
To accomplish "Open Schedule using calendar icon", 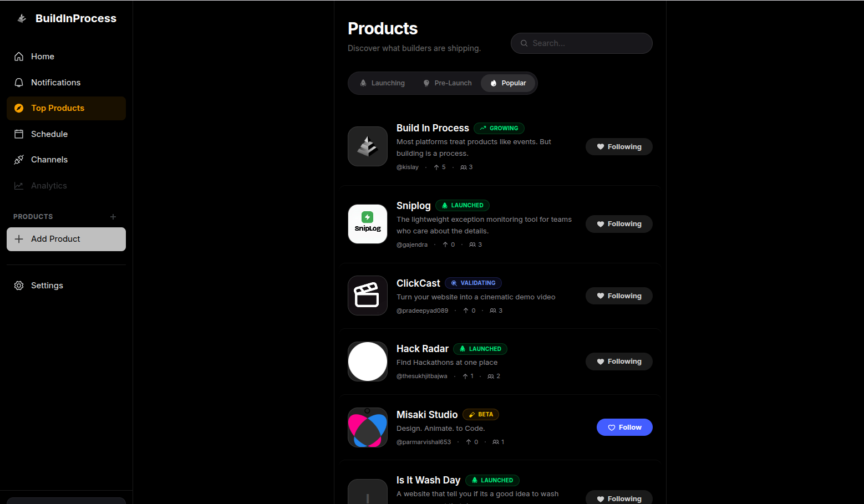I will click(18, 134).
